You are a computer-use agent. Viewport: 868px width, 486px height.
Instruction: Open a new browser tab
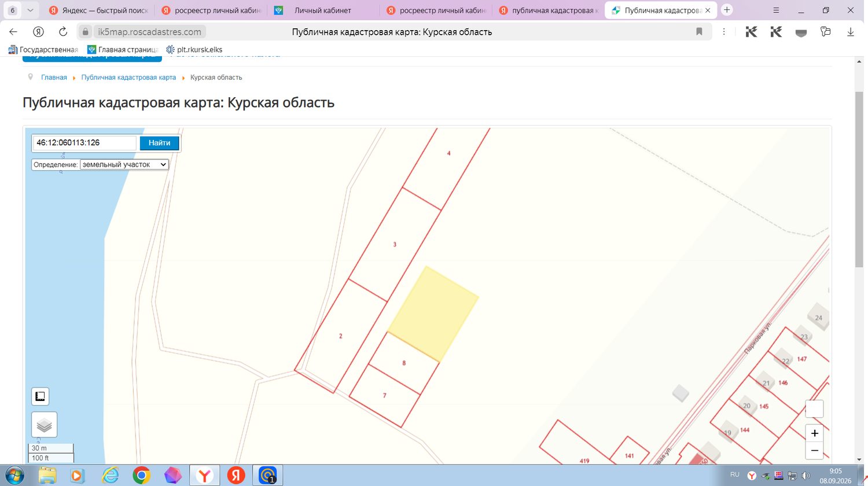coord(727,10)
